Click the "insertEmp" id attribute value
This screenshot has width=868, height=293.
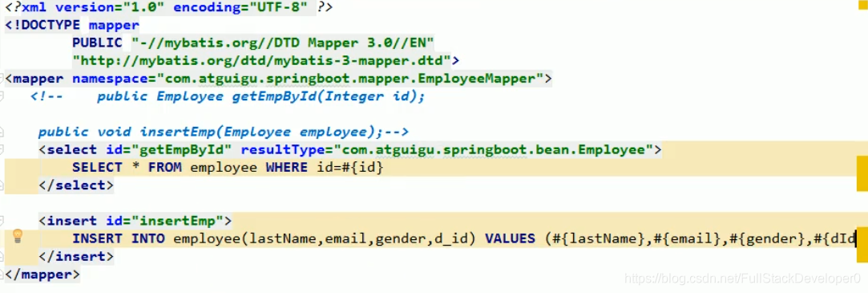click(x=177, y=221)
